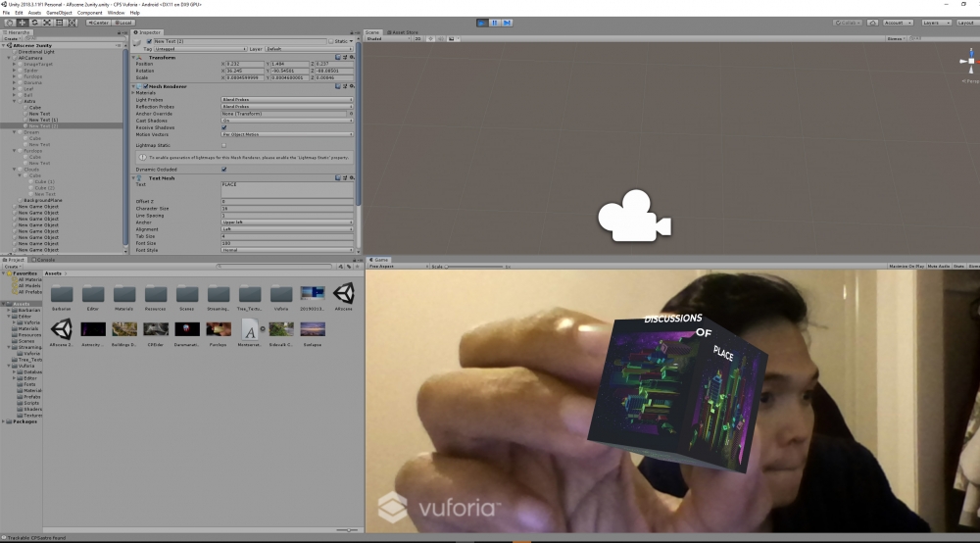Select the Move tool in the toolbar
The height and width of the screenshot is (543, 980).
(x=21, y=22)
